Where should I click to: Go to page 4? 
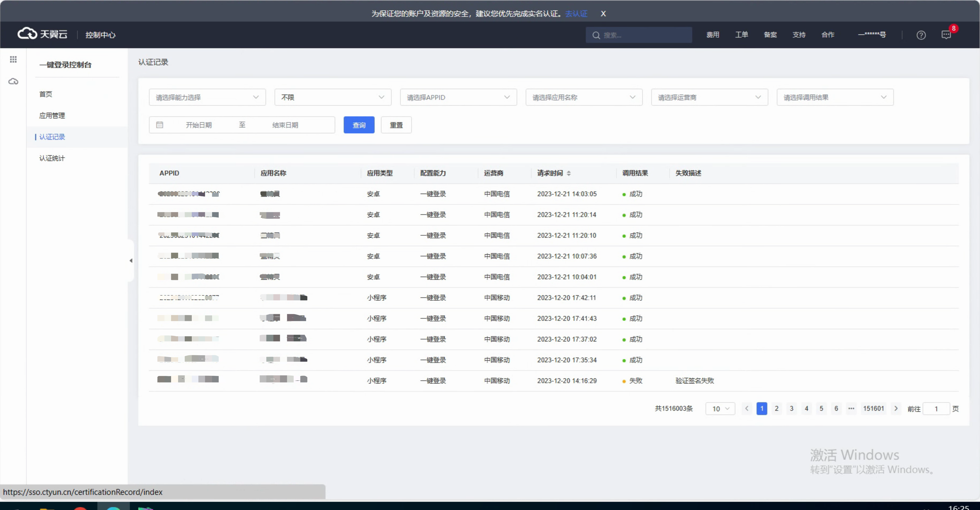(x=806, y=408)
